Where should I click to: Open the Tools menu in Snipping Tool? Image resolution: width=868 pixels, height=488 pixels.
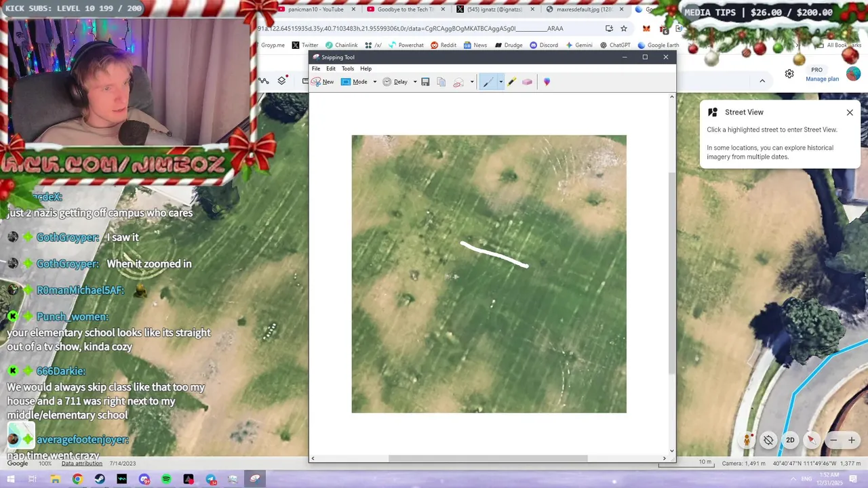pos(348,68)
